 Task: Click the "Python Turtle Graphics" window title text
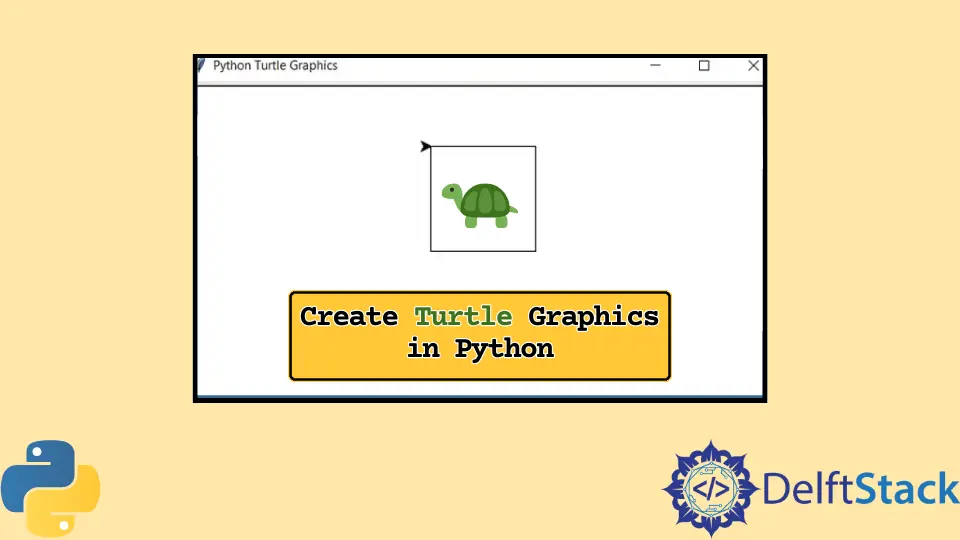[x=275, y=66]
